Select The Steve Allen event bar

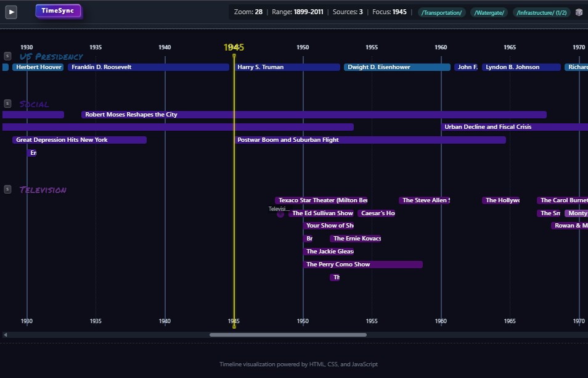[x=425, y=200]
